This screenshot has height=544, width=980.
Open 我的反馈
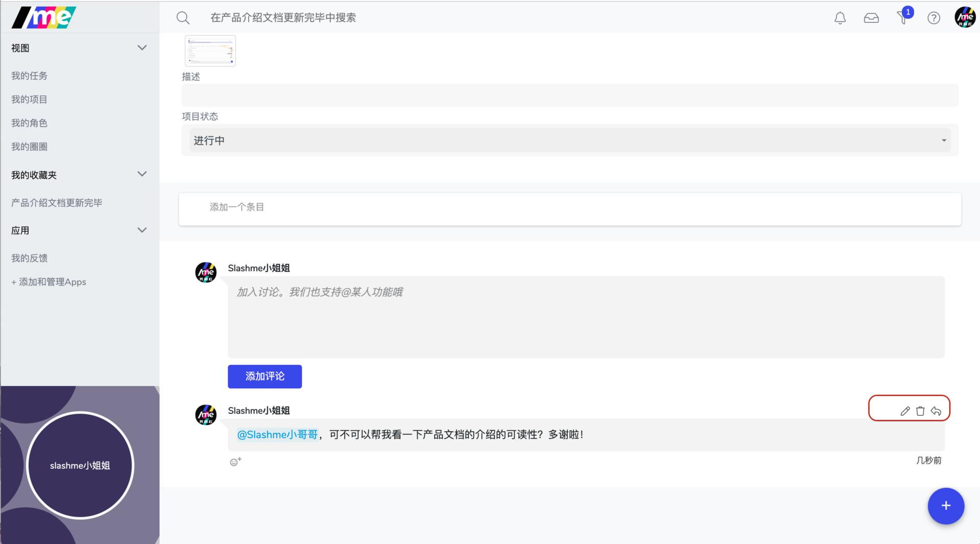click(x=29, y=258)
